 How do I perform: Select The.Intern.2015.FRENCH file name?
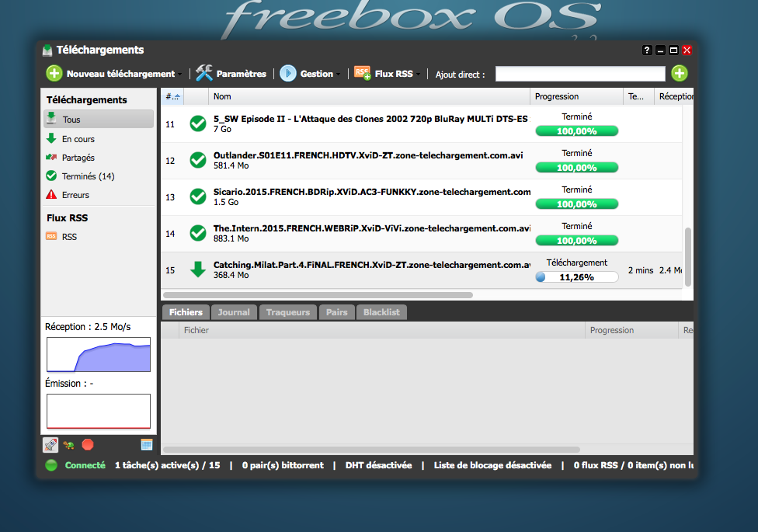[372, 228]
